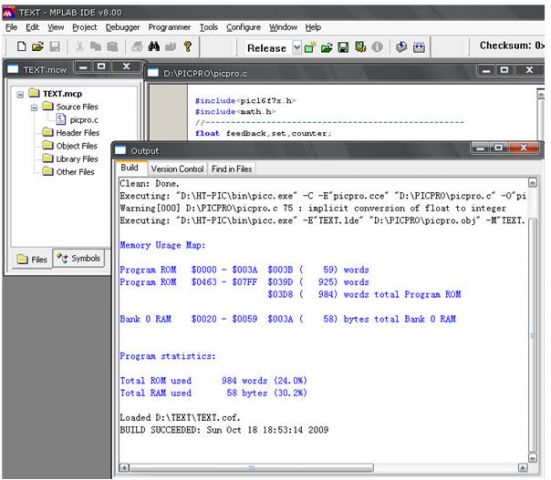Image resolution: width=551 pixels, height=480 pixels.
Task: Click the 'Total ROM used' statistics line
Action: coord(214,381)
